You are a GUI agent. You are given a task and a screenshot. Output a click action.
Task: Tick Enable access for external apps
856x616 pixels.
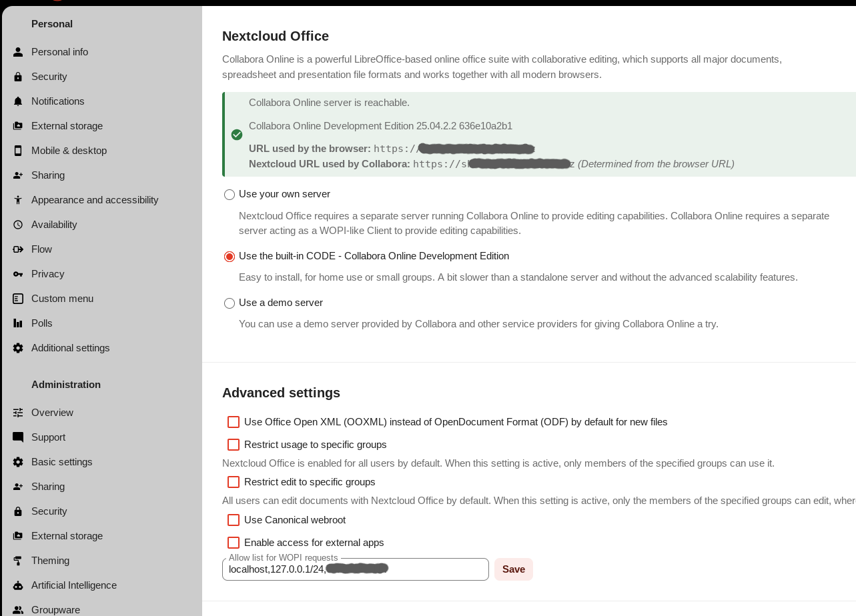pos(234,543)
